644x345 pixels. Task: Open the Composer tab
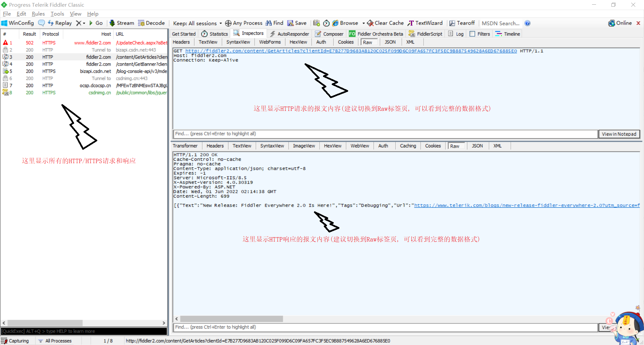tap(329, 34)
